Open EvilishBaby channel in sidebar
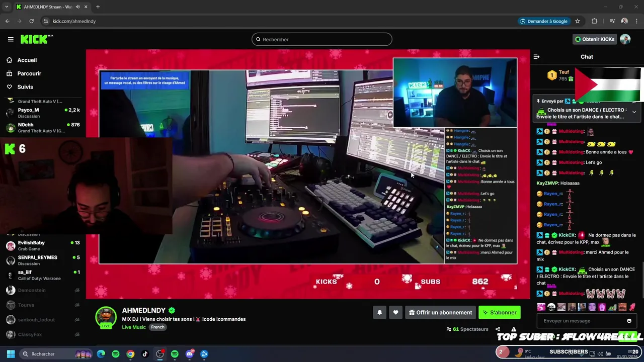 (43, 245)
